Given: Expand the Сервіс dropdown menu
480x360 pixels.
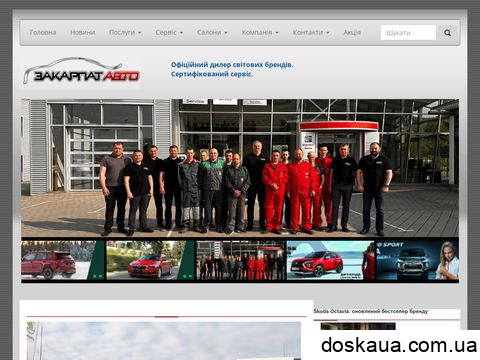Looking at the screenshot, I should (x=169, y=32).
